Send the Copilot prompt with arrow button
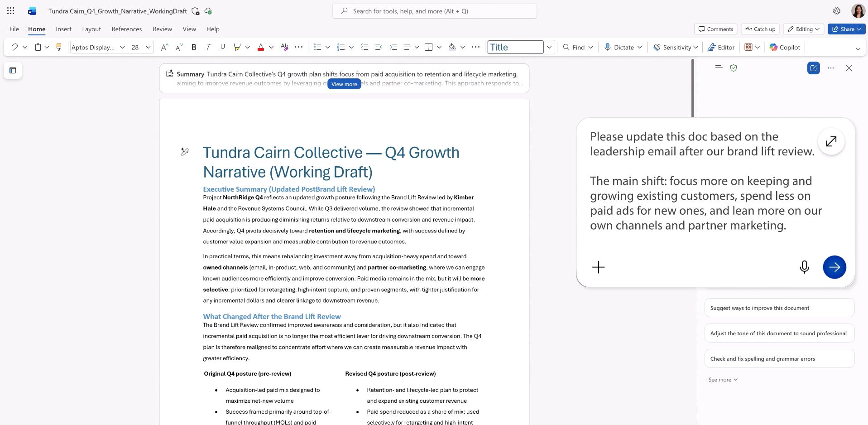 (834, 267)
